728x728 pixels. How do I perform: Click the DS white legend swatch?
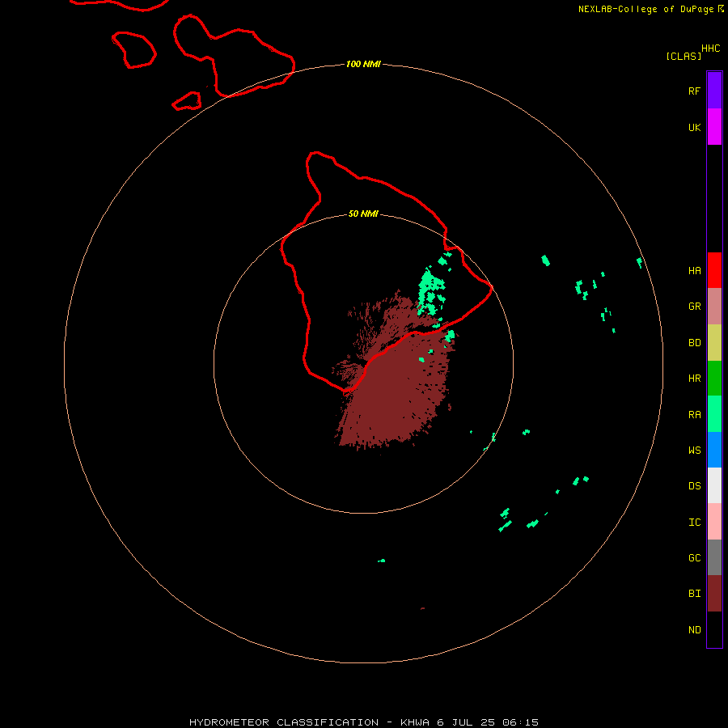pos(714,485)
